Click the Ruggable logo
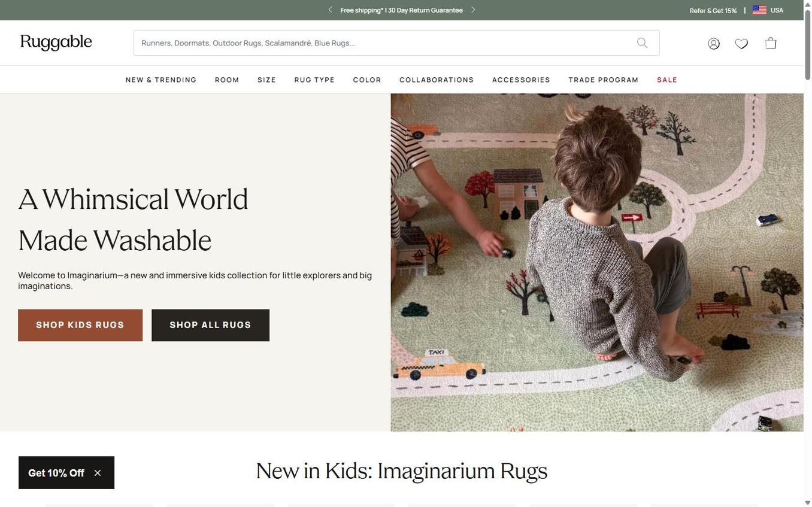Viewport: 812px width, 507px height. pyautogui.click(x=56, y=41)
